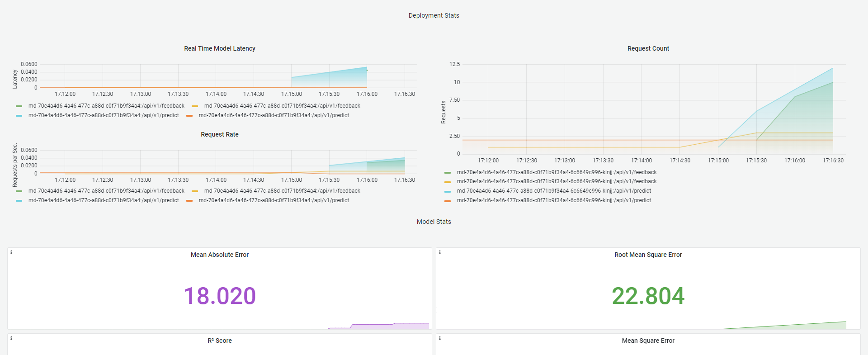Open info icon on Root Mean Square Error panel
The width and height of the screenshot is (868, 355).
click(x=440, y=252)
